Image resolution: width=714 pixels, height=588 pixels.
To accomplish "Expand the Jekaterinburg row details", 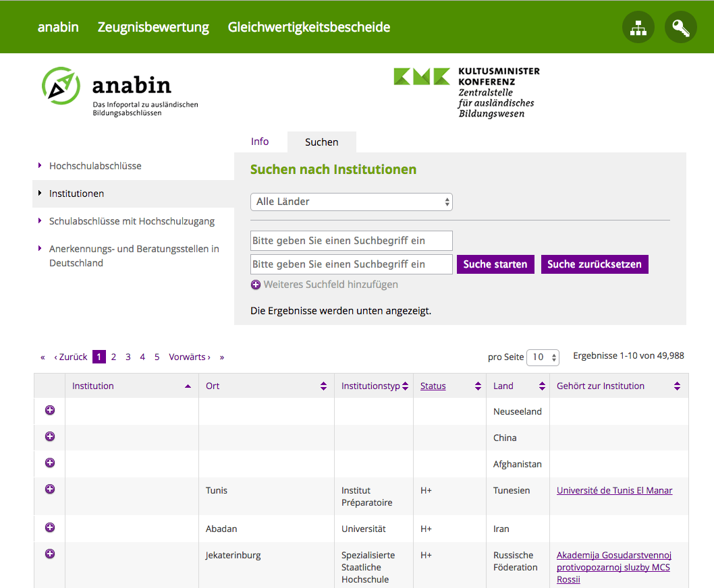I will click(49, 554).
